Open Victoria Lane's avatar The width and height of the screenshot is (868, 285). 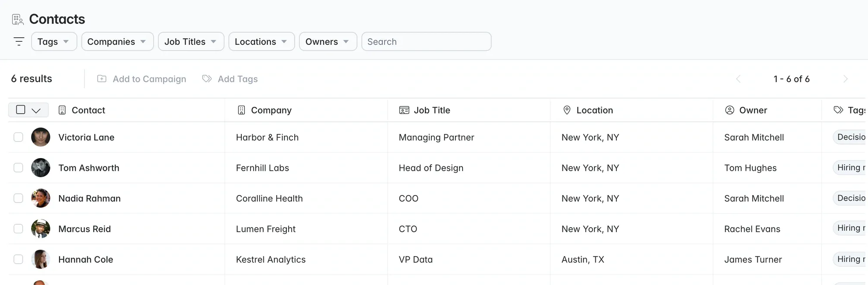point(41,137)
